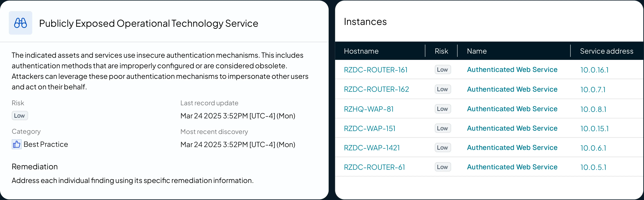Sort by the Hostname column header
644x200 pixels.
click(x=361, y=51)
